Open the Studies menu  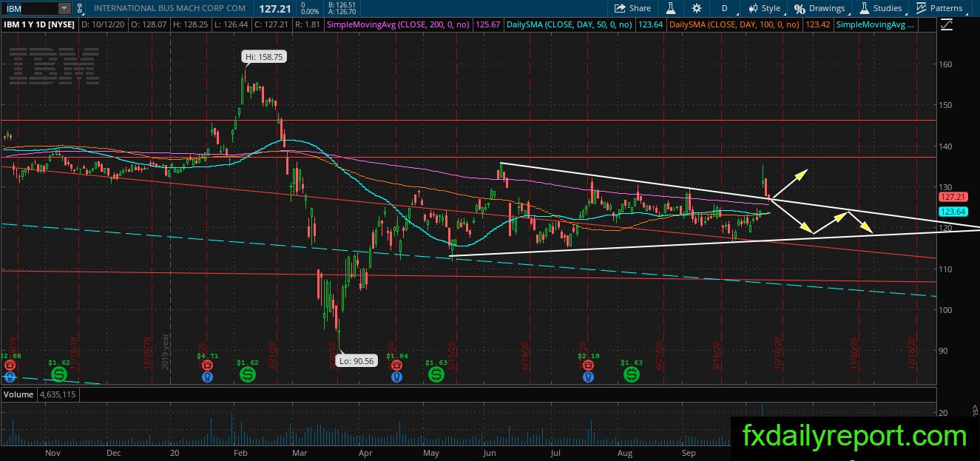coord(880,8)
